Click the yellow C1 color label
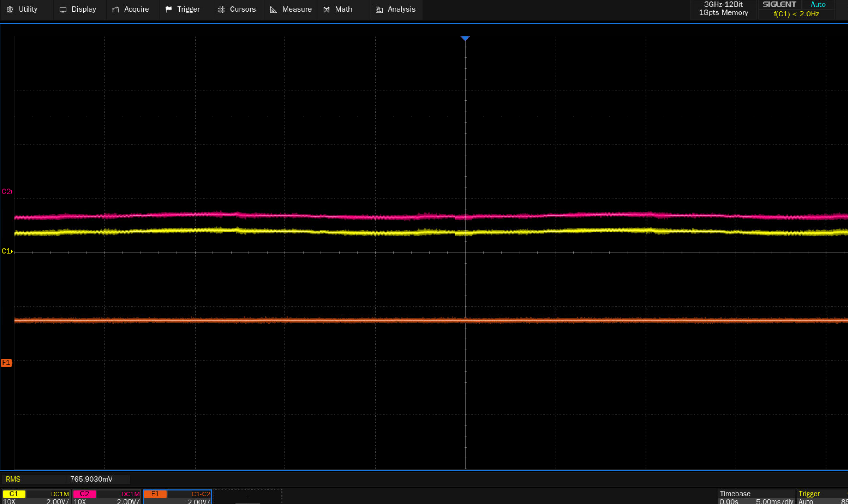 (x=14, y=494)
